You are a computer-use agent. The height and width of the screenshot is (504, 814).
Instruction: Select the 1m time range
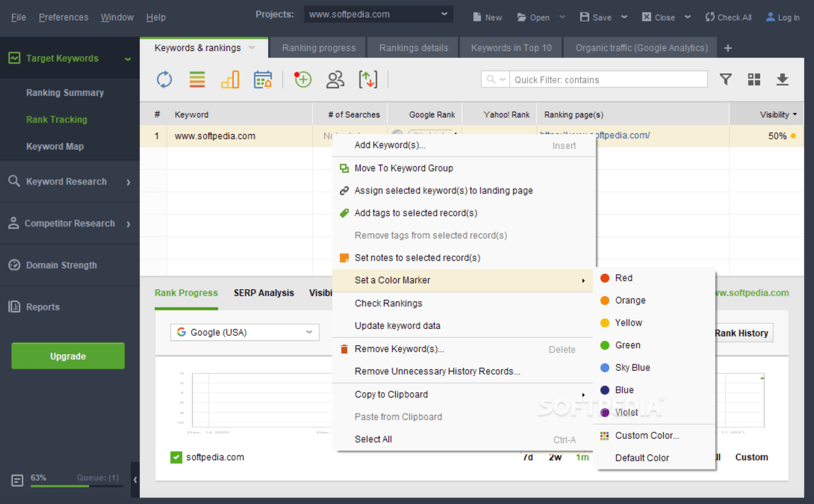(x=582, y=457)
